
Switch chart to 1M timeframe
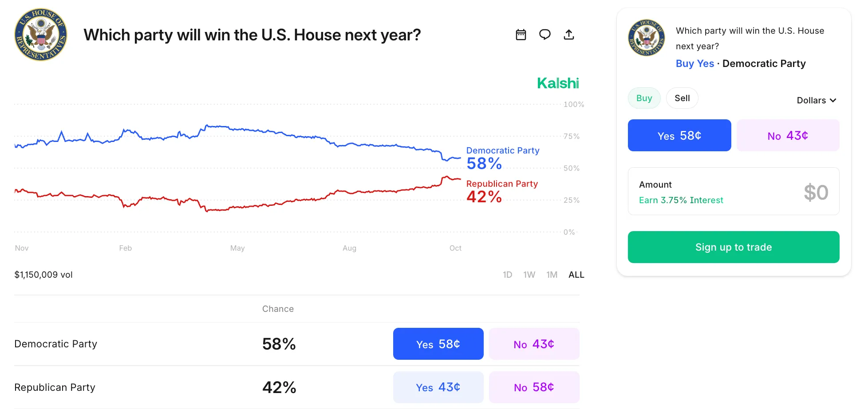click(x=552, y=275)
